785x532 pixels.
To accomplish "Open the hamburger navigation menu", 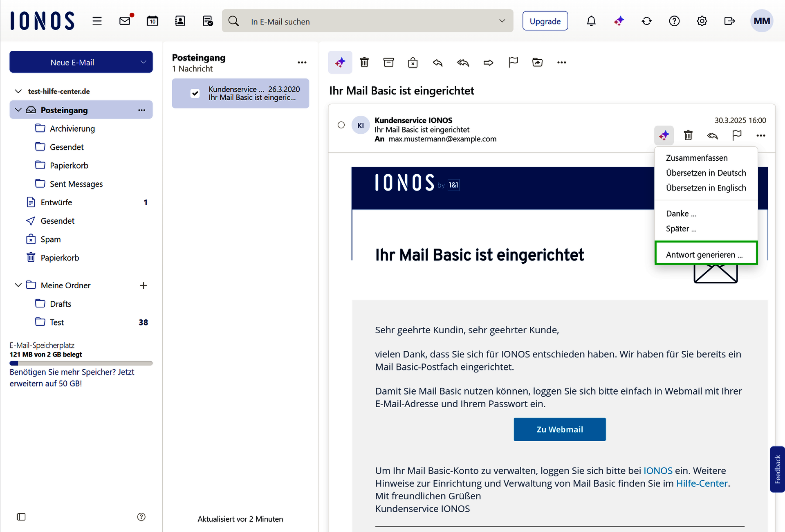I will tap(97, 21).
